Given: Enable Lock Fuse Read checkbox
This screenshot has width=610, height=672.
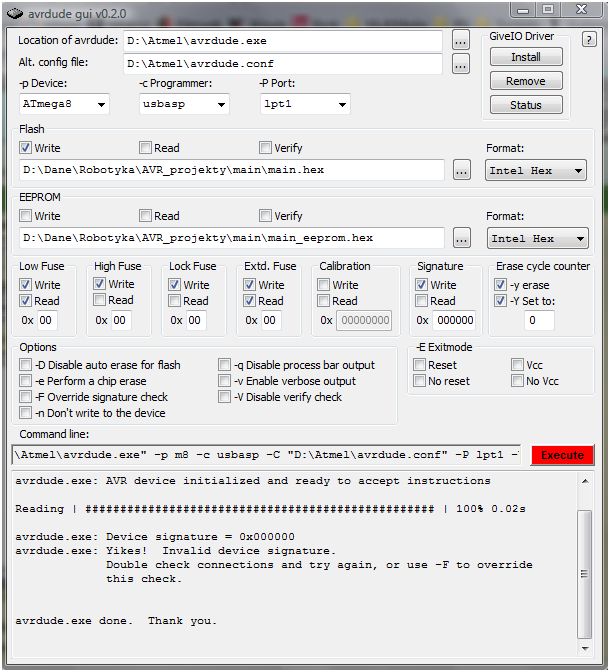Looking at the screenshot, I should click(x=174, y=301).
